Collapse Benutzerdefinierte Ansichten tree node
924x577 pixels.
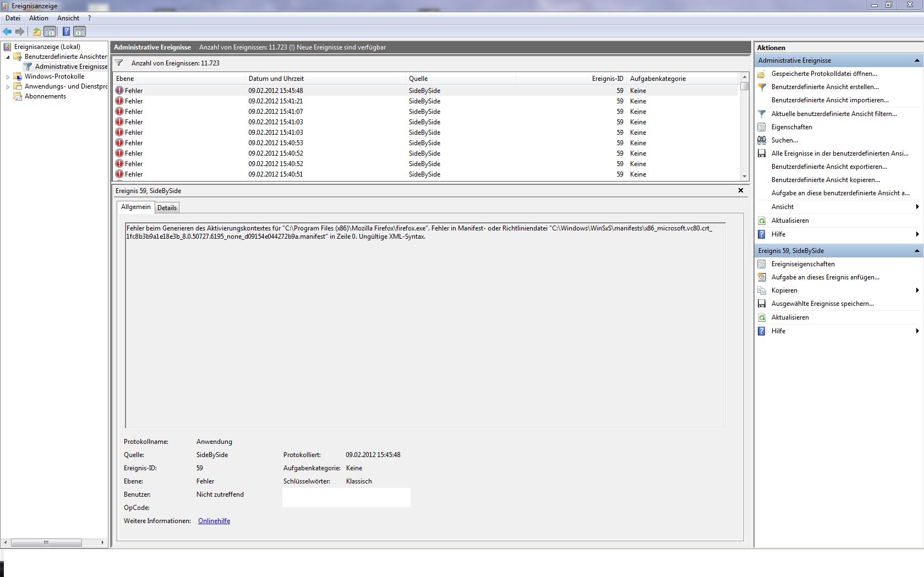(8, 57)
